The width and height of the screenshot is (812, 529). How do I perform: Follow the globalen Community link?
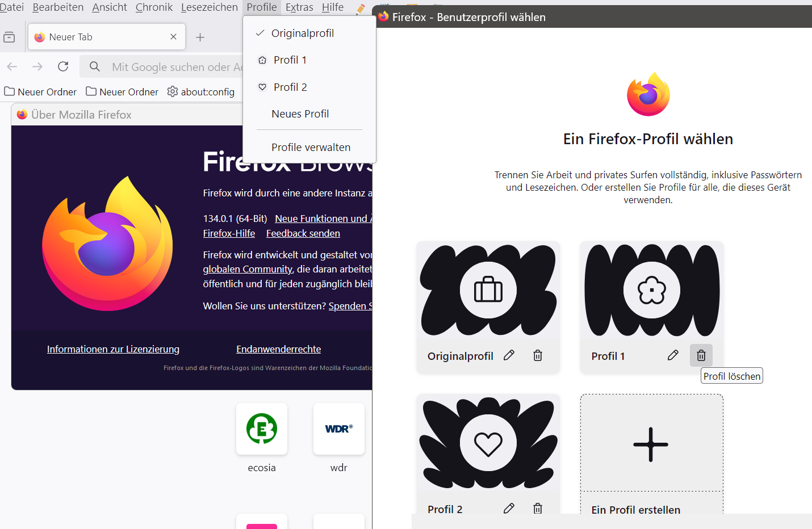(x=248, y=269)
